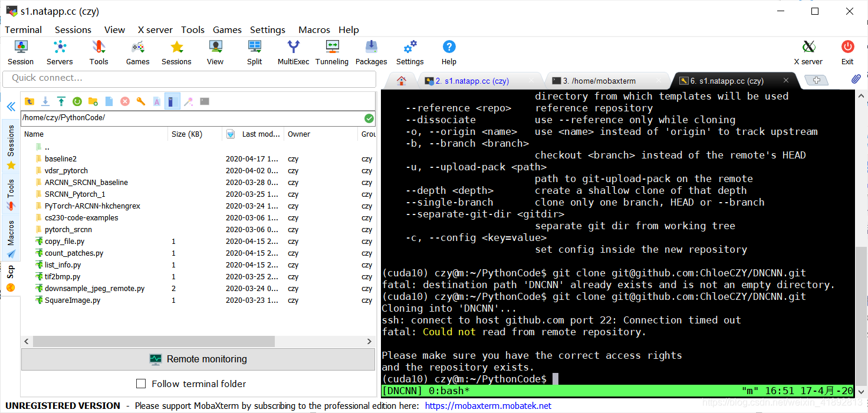Open the Tunneling toolbar icon
The height and width of the screenshot is (413, 868).
332,52
